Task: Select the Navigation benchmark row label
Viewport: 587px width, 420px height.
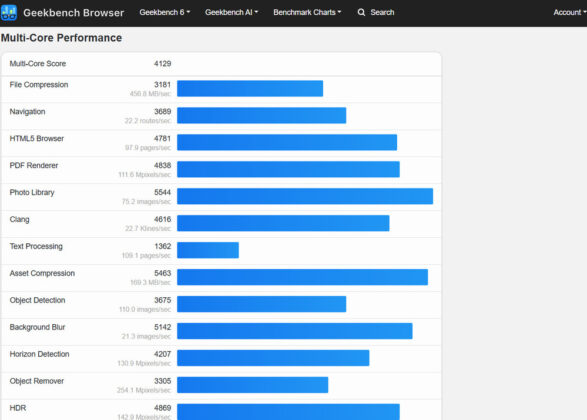Action: point(27,112)
